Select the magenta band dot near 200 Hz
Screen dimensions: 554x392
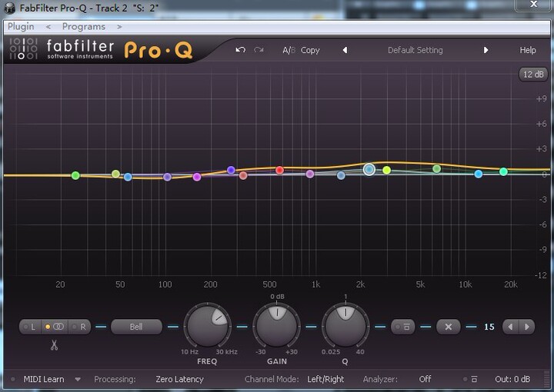pyautogui.click(x=197, y=177)
